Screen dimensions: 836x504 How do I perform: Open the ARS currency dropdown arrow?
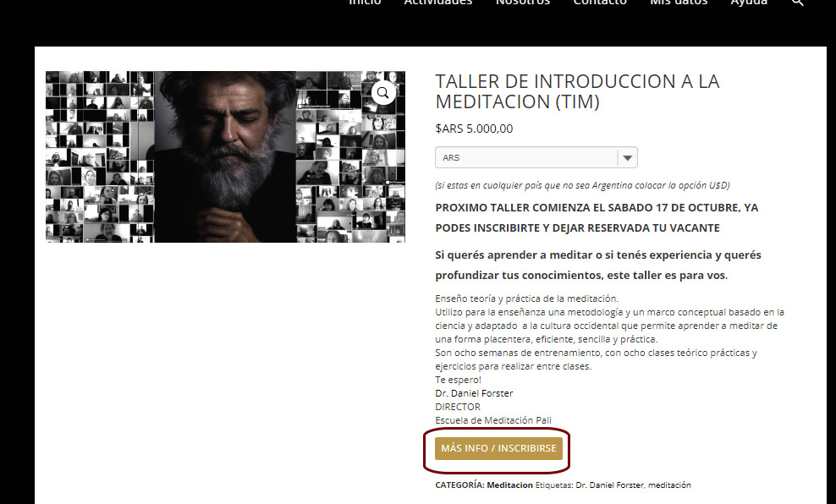[x=628, y=157]
